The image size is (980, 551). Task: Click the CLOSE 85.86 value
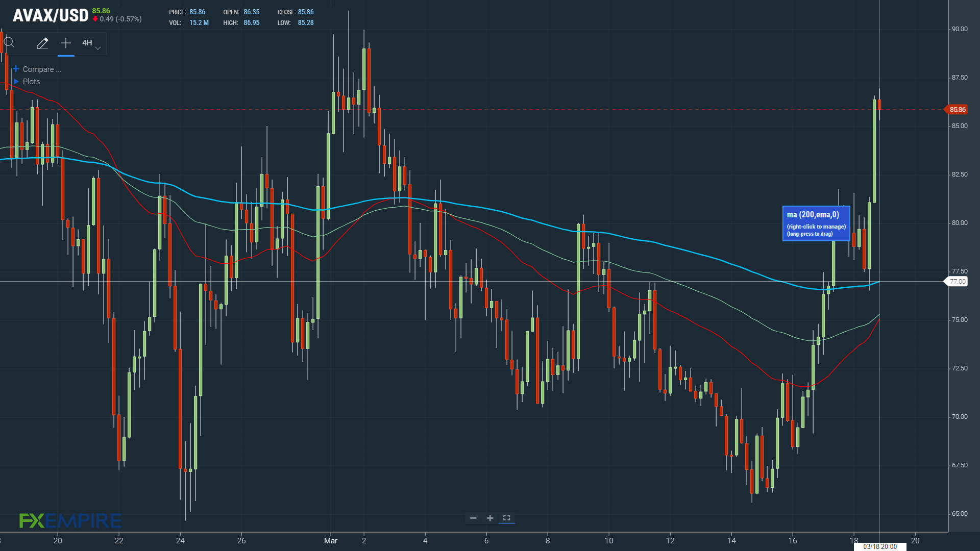(x=306, y=12)
